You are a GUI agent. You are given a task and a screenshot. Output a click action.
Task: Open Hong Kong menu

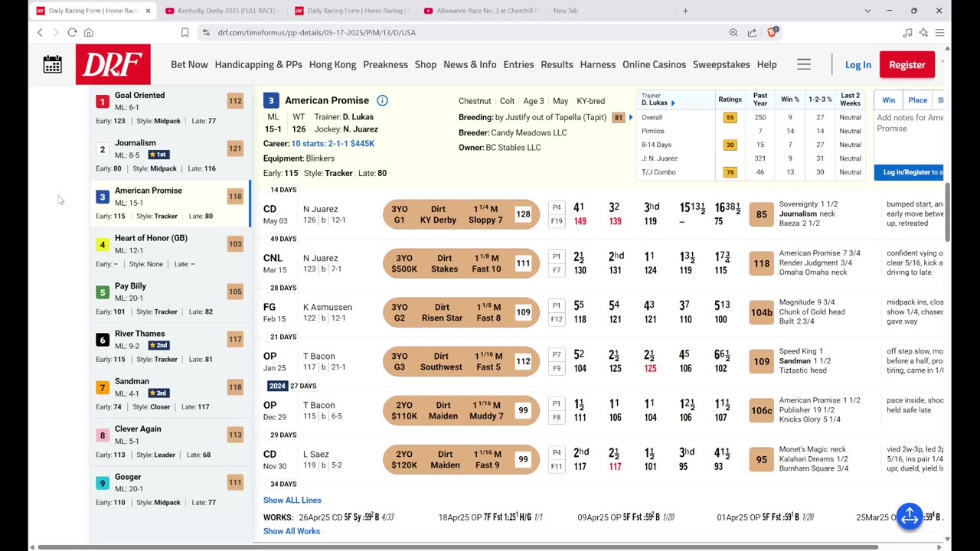[x=332, y=64]
